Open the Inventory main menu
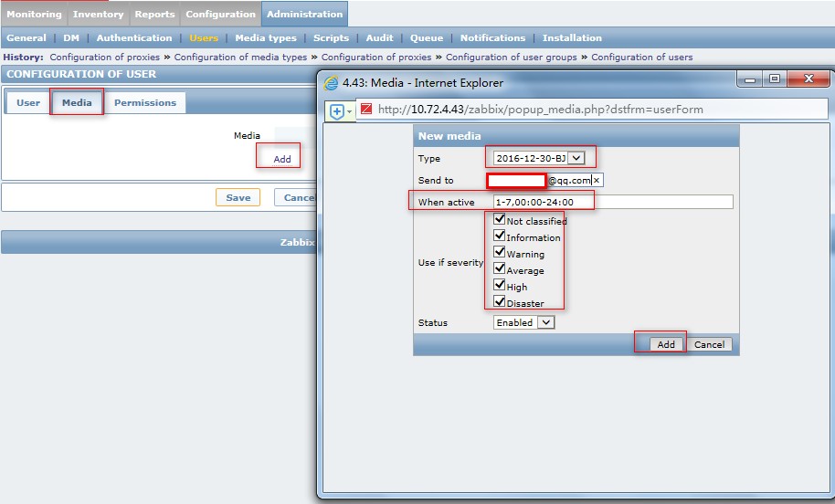This screenshot has width=835, height=504. [x=98, y=15]
